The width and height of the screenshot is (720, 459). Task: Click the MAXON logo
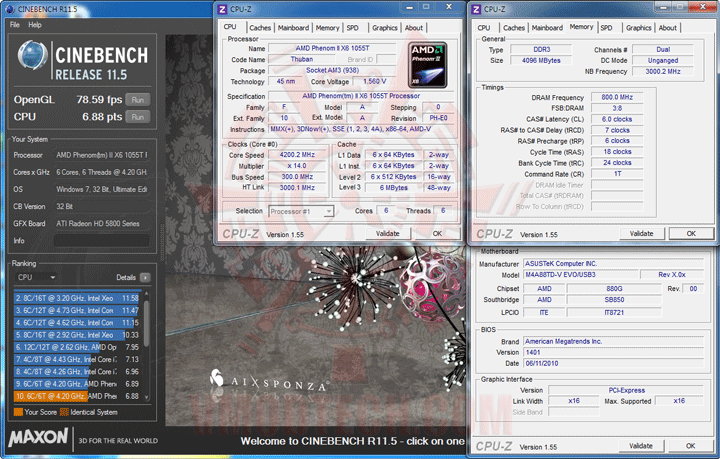[38, 437]
